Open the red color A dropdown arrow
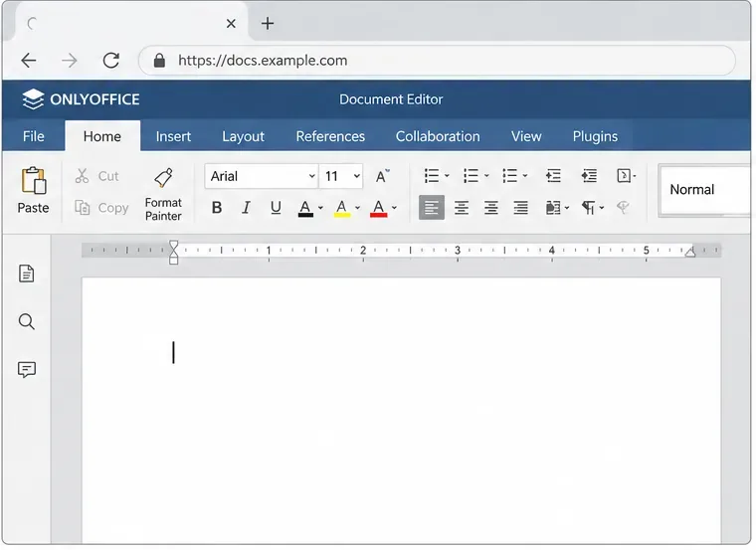 pos(394,208)
